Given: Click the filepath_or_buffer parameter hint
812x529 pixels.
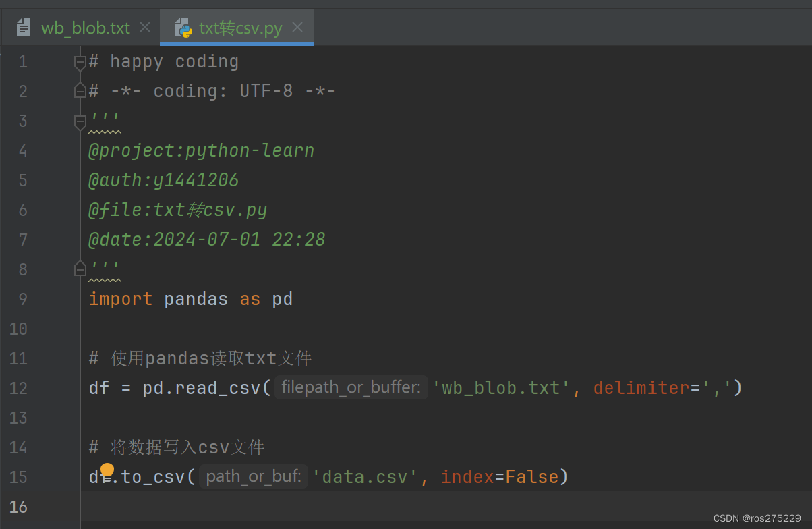Looking at the screenshot, I should [351, 387].
